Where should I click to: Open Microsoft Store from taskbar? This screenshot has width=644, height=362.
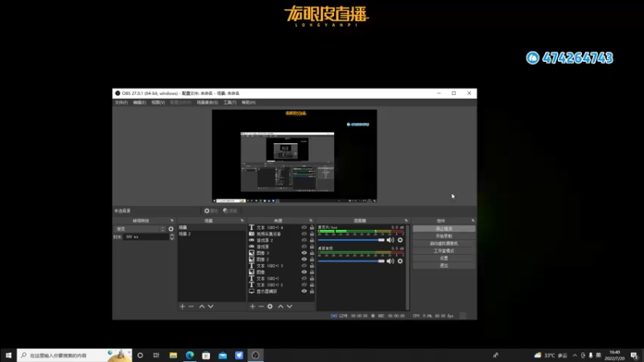(x=206, y=356)
